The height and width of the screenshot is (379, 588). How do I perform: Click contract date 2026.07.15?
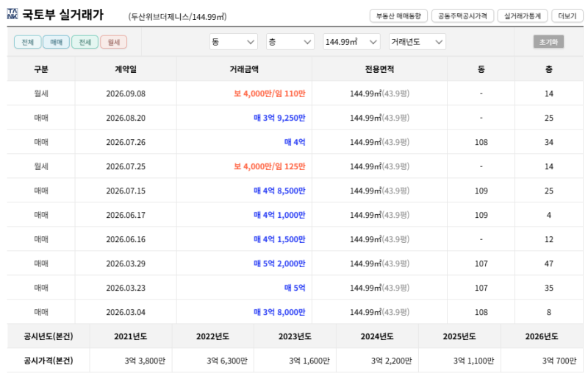click(126, 191)
